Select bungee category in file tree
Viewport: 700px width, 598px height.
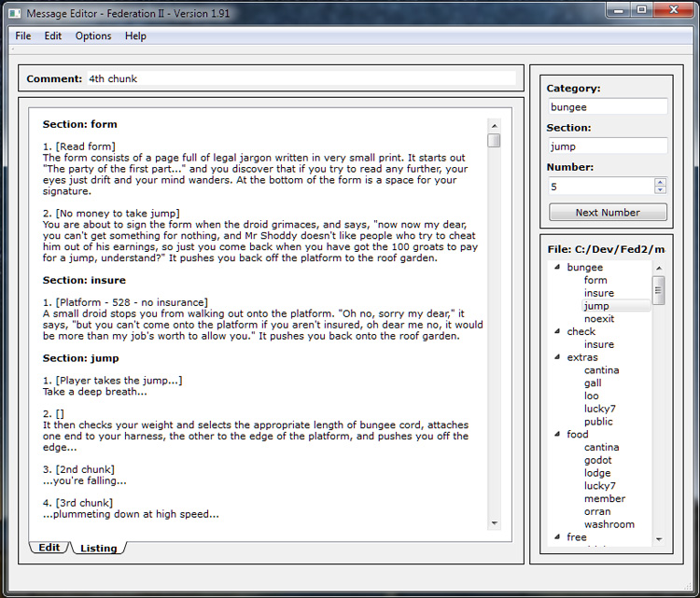(x=585, y=268)
